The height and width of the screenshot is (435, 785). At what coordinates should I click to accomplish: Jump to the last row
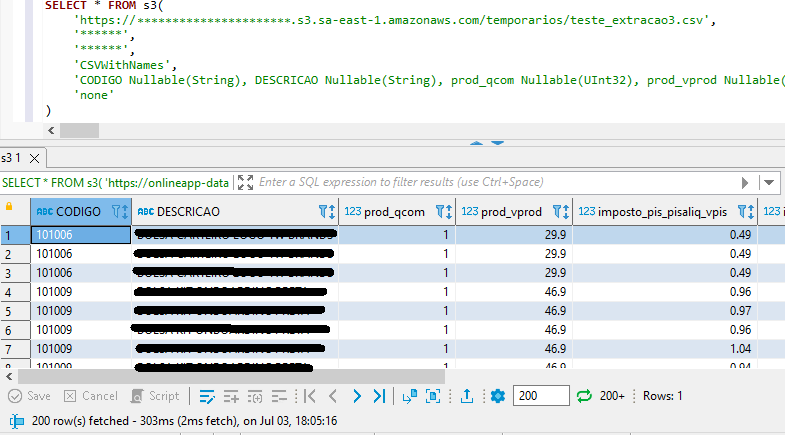(x=379, y=396)
